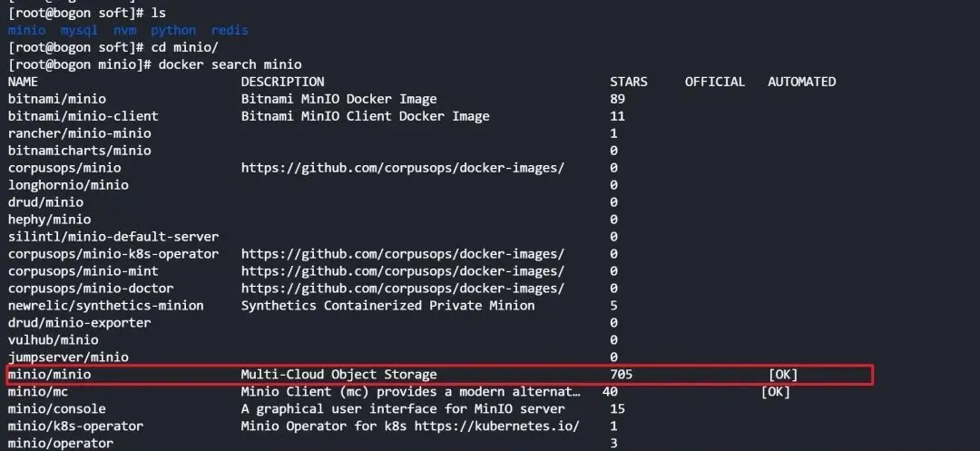This screenshot has width=980, height=451.
Task: Click the AUTOMATED column header
Action: click(801, 82)
